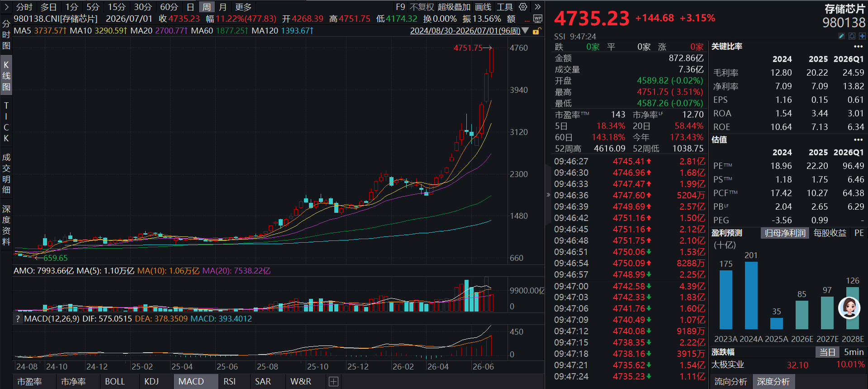
Task: Open 深度分析 panel
Action: (773, 382)
